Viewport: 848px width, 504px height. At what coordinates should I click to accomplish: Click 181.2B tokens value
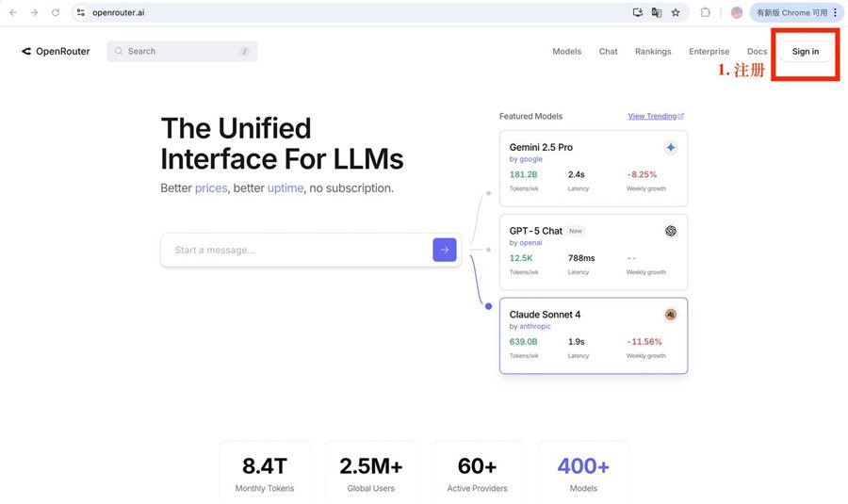point(524,174)
